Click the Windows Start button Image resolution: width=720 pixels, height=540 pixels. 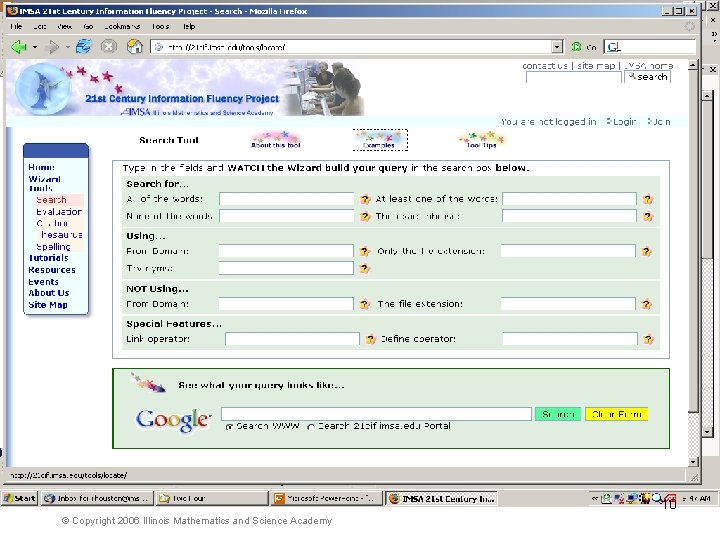click(x=19, y=498)
